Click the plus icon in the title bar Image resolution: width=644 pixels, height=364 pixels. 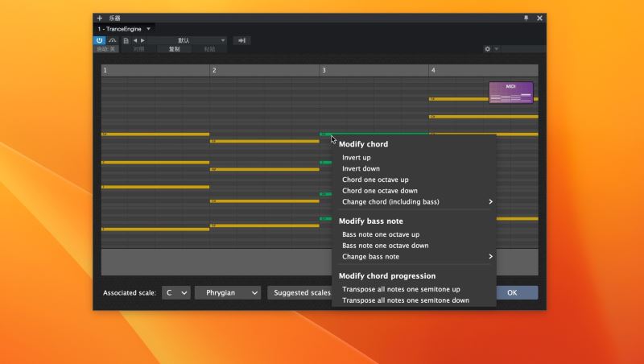point(100,18)
